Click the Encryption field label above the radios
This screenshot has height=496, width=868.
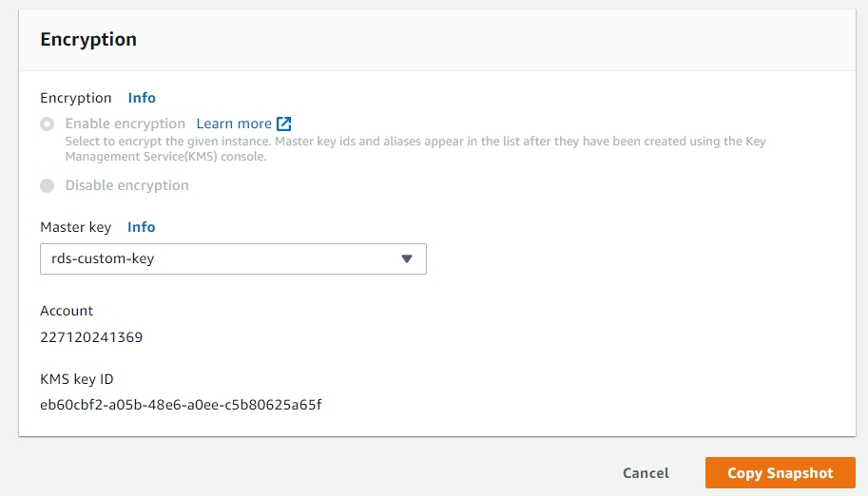[x=75, y=98]
